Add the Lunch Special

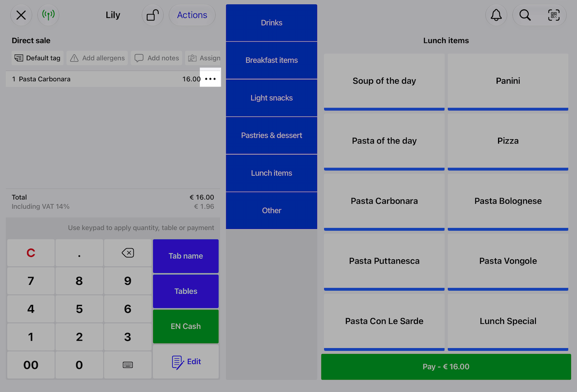[x=508, y=322]
